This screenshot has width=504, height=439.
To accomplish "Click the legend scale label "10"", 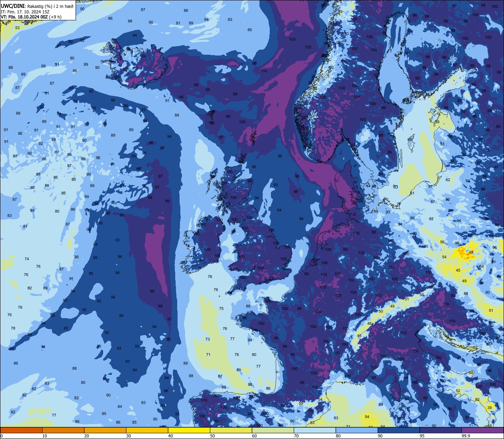I will 44,436.
